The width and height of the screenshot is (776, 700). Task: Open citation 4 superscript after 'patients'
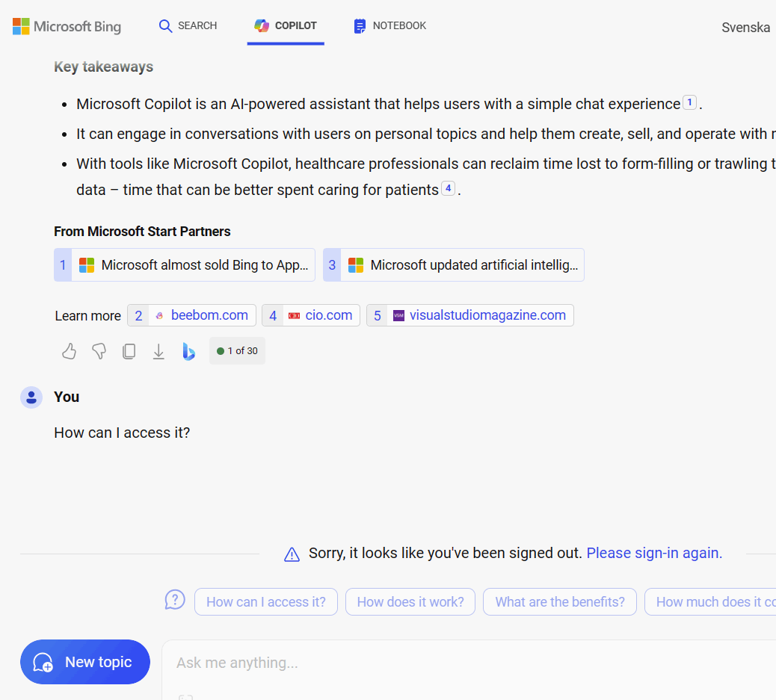[x=448, y=188]
